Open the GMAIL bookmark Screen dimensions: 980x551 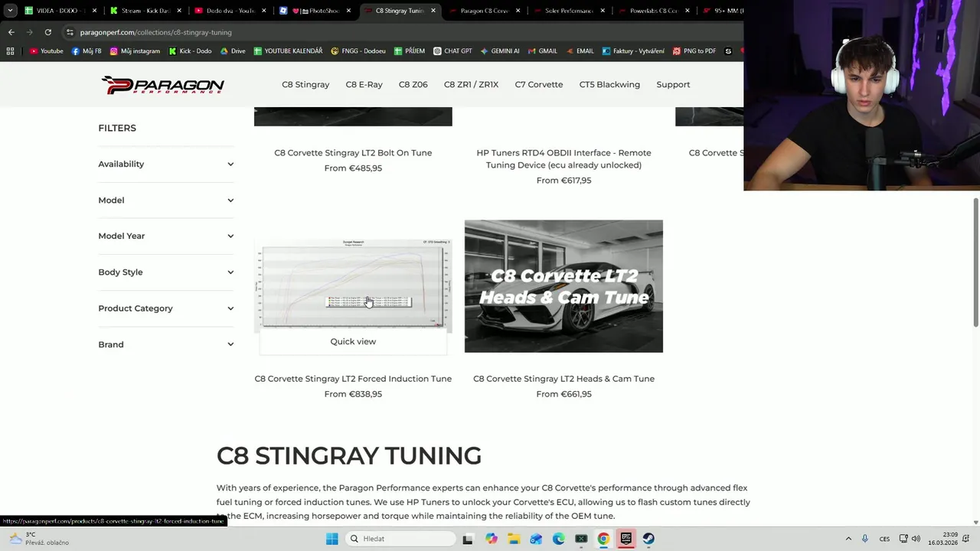pos(542,51)
